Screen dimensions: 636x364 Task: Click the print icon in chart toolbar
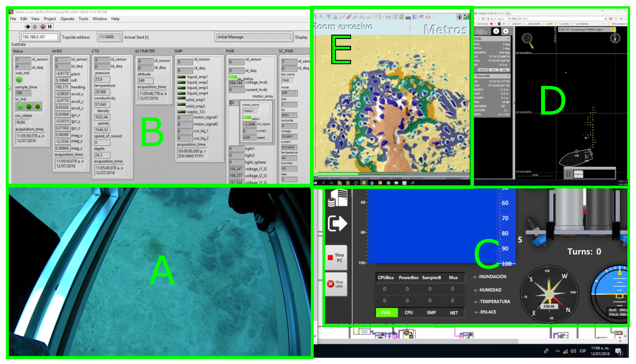click(388, 17)
